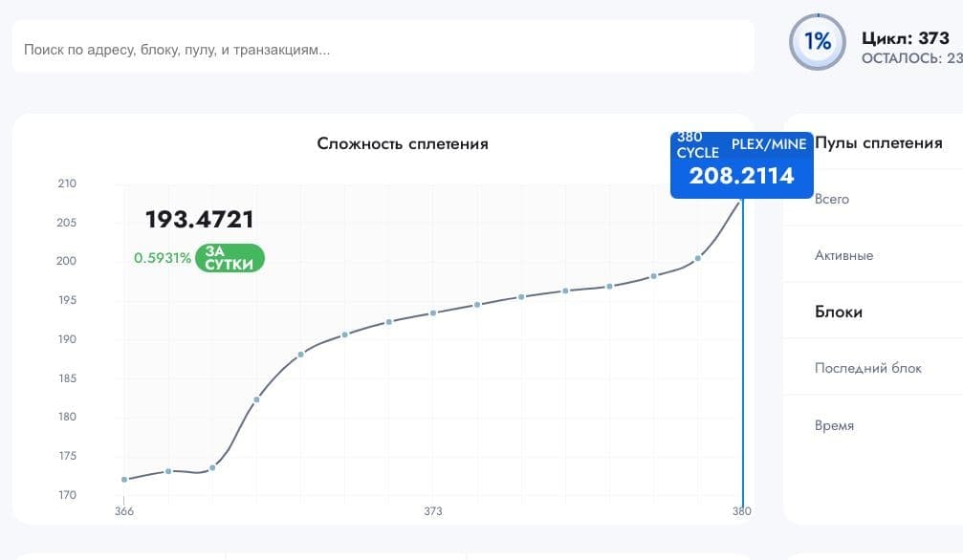Click the green ЗА СУТКИ badge
Viewport: 963px width, 560px height.
[230, 258]
